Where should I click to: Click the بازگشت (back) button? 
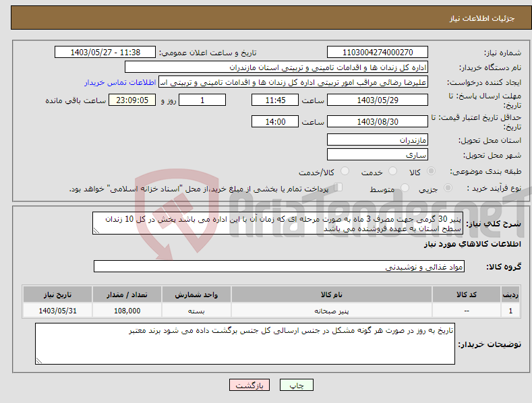249,385
